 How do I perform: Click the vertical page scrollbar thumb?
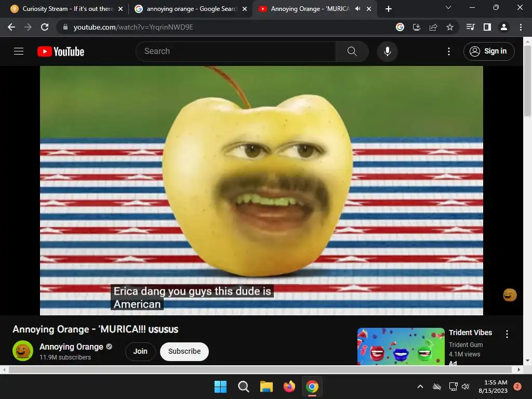[527, 81]
